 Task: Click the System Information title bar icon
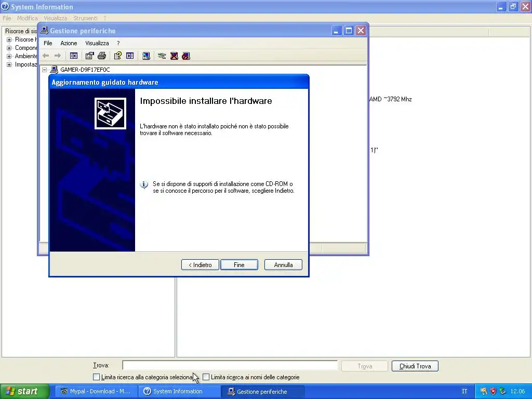coord(5,6)
